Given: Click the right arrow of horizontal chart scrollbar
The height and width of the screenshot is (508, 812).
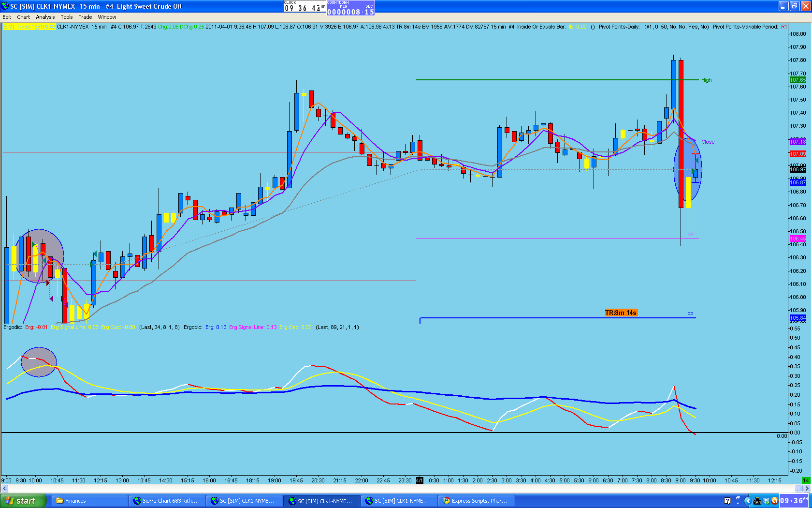Looking at the screenshot, I should [807, 488].
